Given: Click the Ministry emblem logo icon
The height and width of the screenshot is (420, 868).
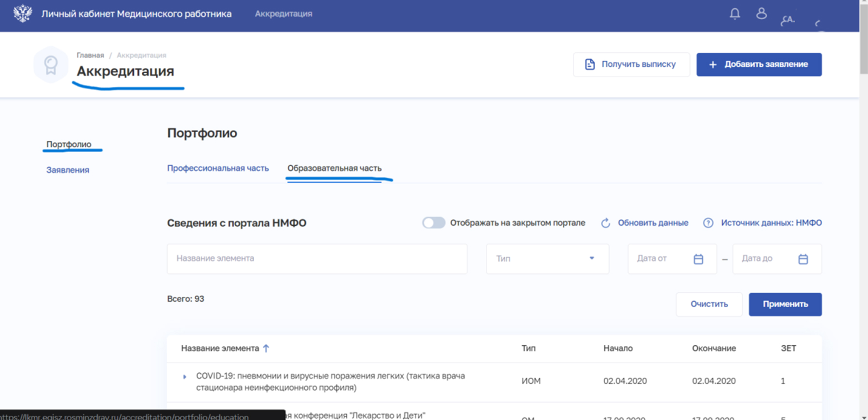Looking at the screenshot, I should click(x=23, y=13).
